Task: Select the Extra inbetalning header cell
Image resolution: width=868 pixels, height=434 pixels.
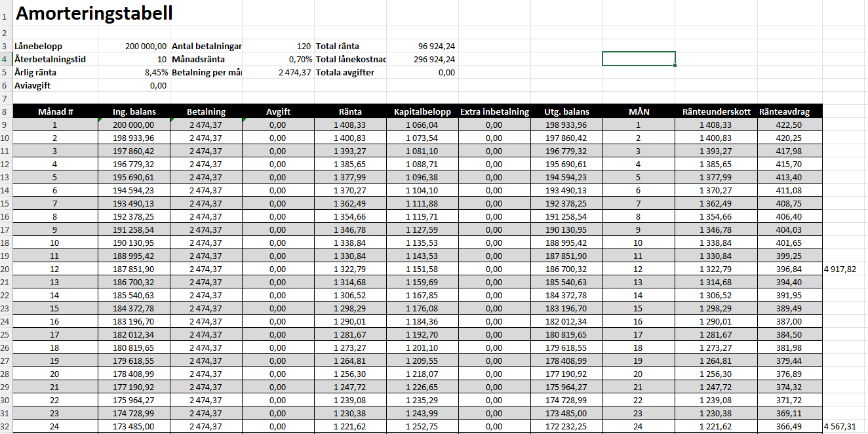Action: (x=494, y=111)
